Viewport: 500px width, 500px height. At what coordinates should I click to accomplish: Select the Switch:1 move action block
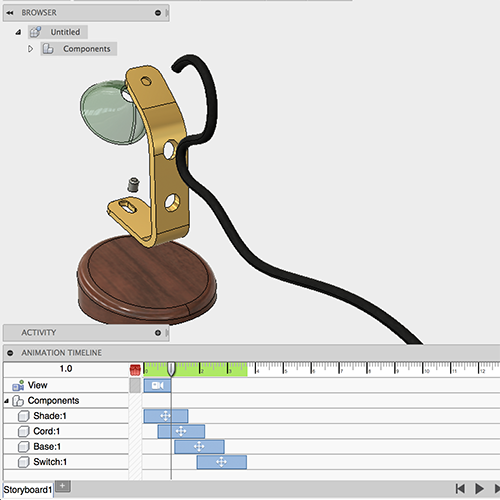222,462
